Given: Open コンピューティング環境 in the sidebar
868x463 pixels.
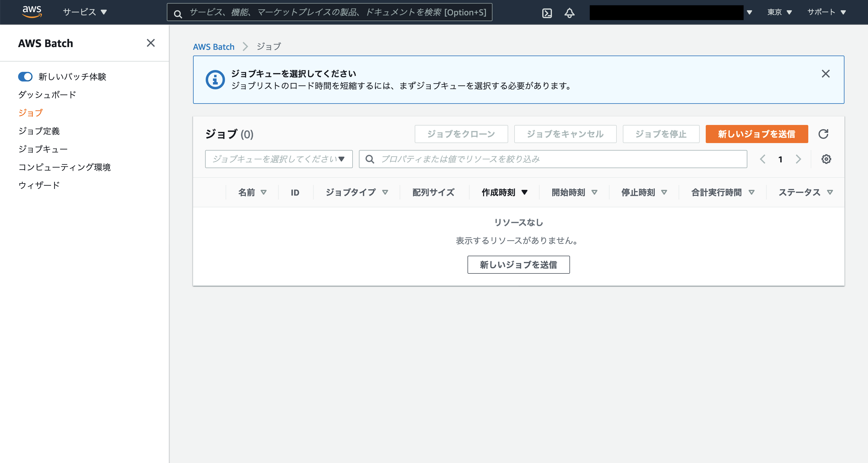Looking at the screenshot, I should [64, 167].
